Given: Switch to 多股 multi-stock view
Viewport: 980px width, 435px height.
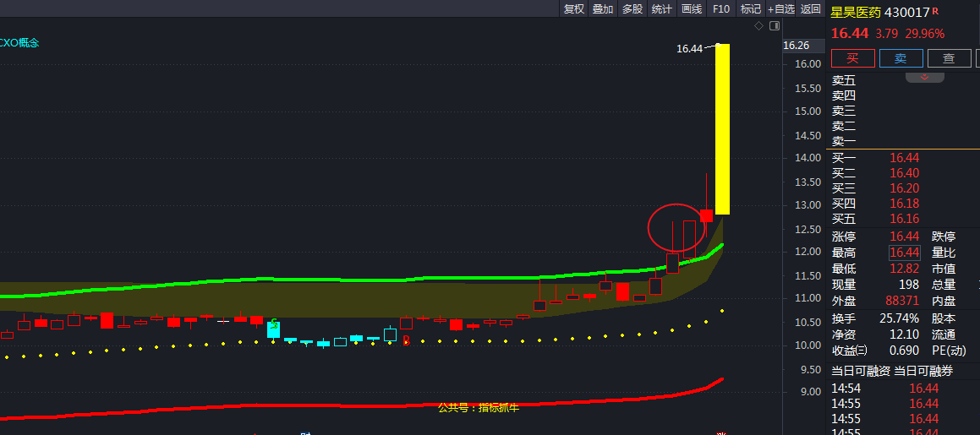Looking at the screenshot, I should tap(632, 9).
